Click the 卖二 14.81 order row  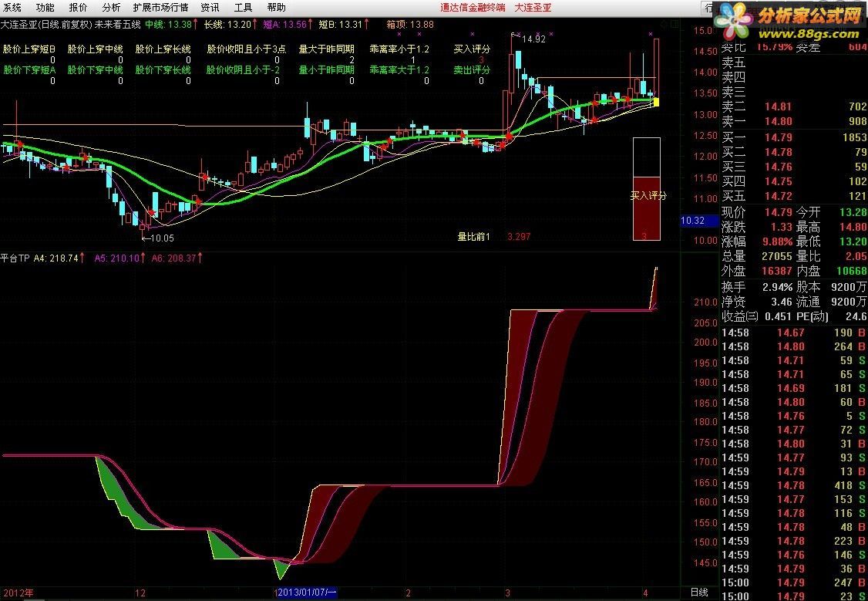794,106
